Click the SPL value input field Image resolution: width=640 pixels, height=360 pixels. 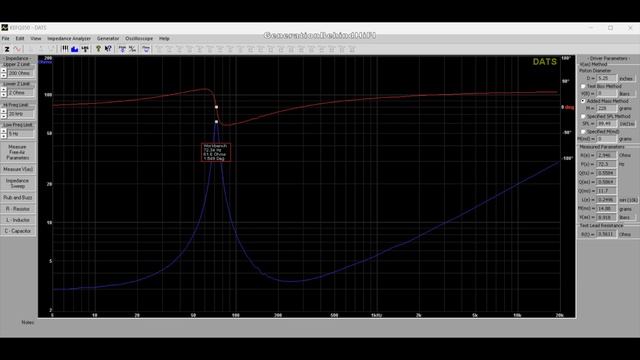pyautogui.click(x=606, y=124)
